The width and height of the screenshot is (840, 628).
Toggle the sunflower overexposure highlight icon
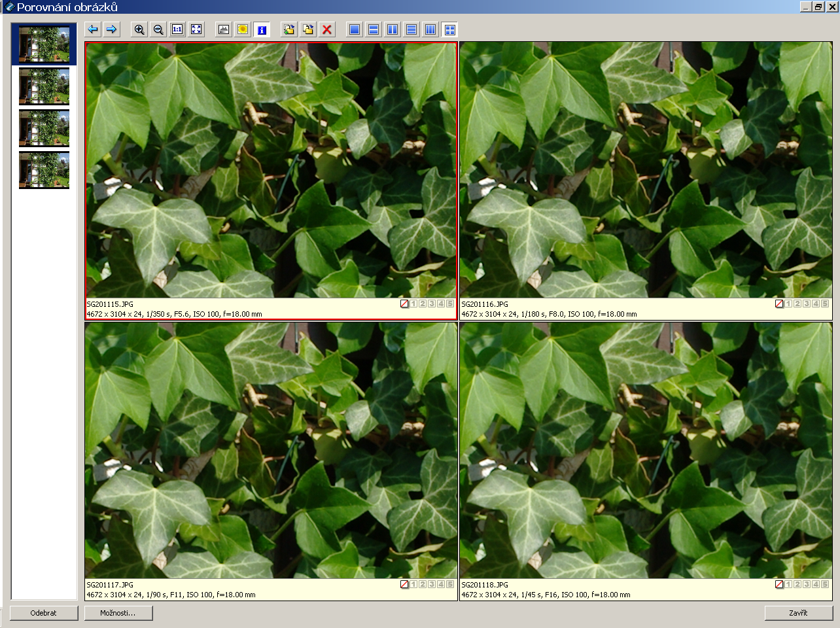point(243,29)
